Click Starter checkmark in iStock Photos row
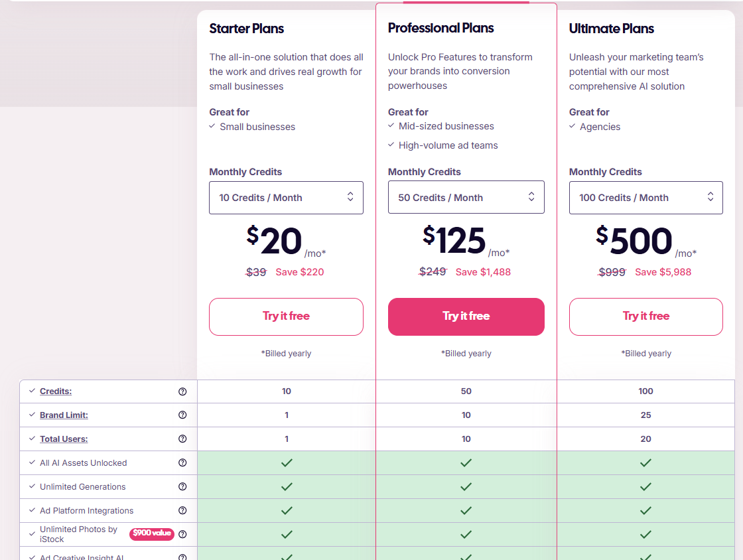 [x=287, y=534]
